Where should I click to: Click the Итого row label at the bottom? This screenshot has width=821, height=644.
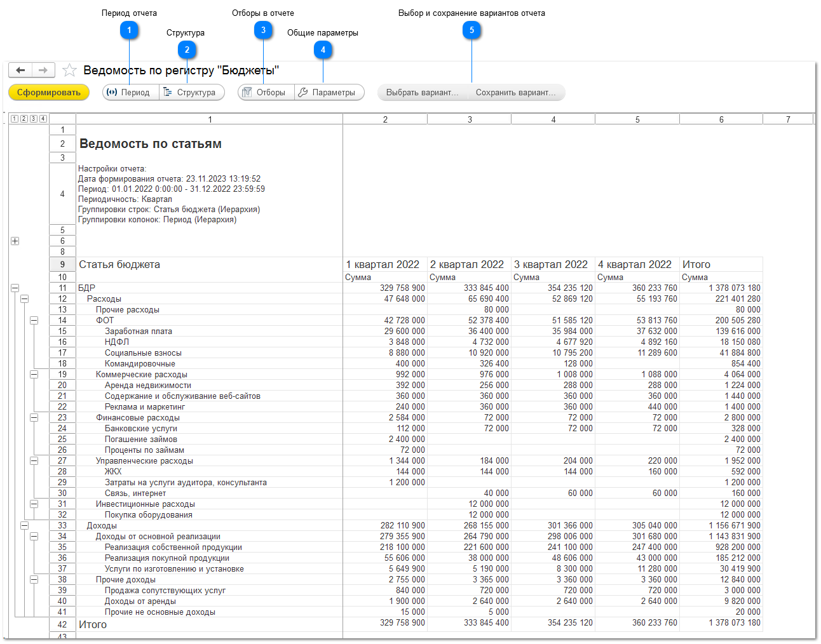[93, 624]
